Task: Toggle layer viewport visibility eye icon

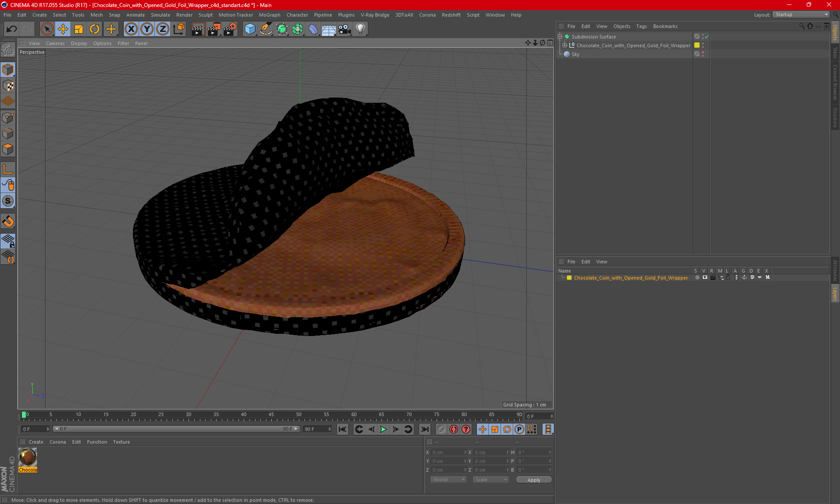Action: pos(705,277)
